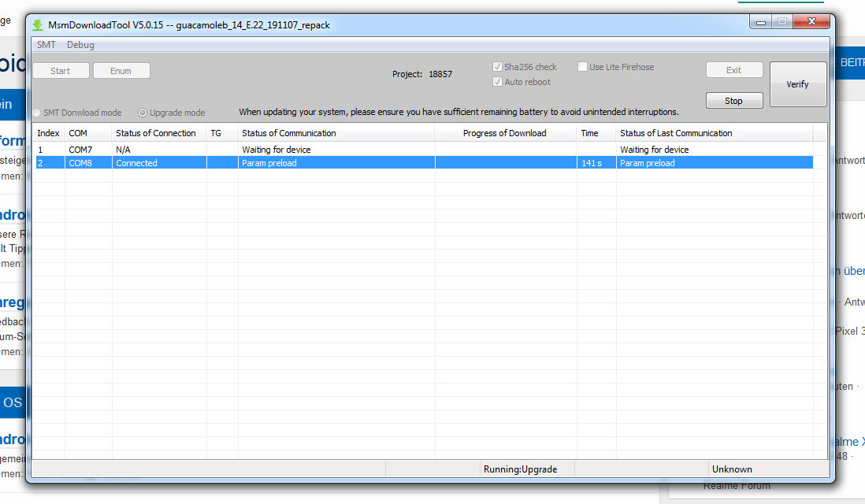Open the SMT menu
The height and width of the screenshot is (504, 865).
pos(46,45)
